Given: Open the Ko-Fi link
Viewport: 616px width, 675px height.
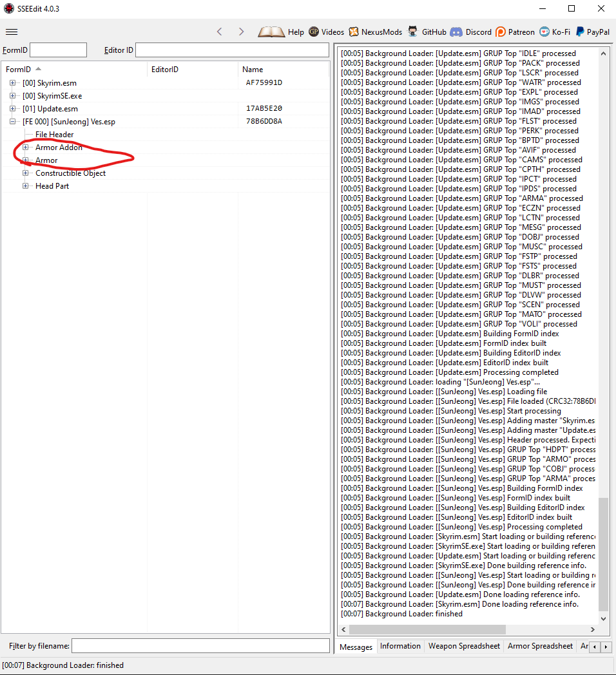Looking at the screenshot, I should [x=561, y=32].
